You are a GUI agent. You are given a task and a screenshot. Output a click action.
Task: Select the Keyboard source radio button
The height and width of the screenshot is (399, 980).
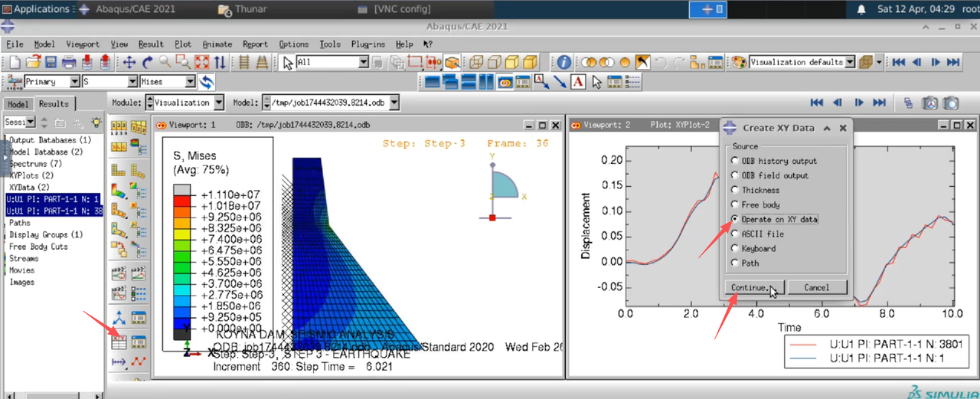735,248
